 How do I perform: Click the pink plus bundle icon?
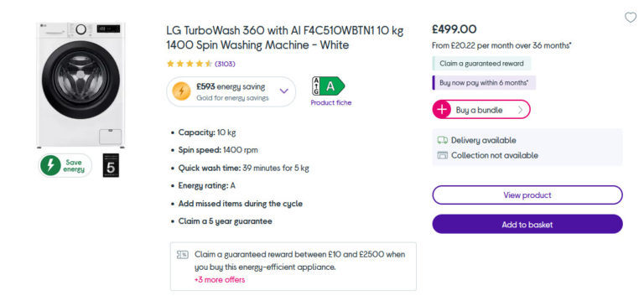pos(442,110)
